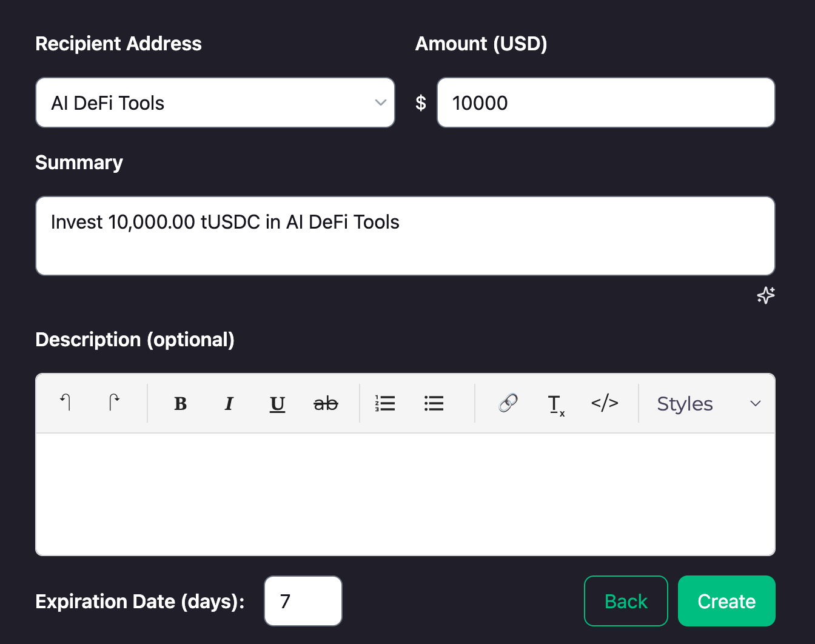
Task: Undo the last edit in description
Action: 65,403
